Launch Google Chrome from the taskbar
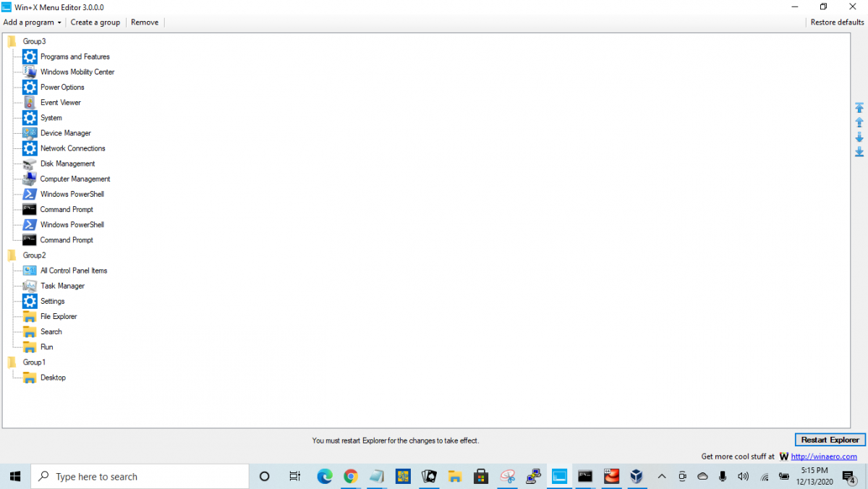 coord(351,476)
